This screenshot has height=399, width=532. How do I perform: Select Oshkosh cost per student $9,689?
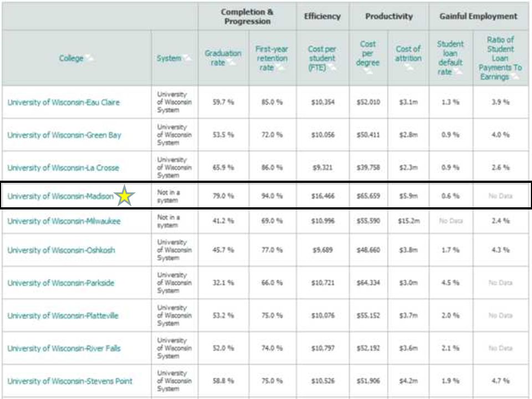coord(323,250)
